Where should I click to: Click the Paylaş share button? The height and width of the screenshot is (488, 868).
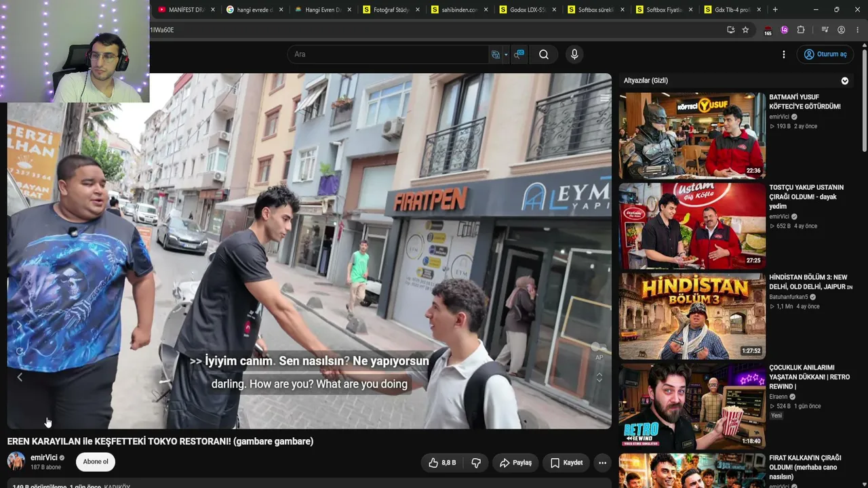(515, 463)
